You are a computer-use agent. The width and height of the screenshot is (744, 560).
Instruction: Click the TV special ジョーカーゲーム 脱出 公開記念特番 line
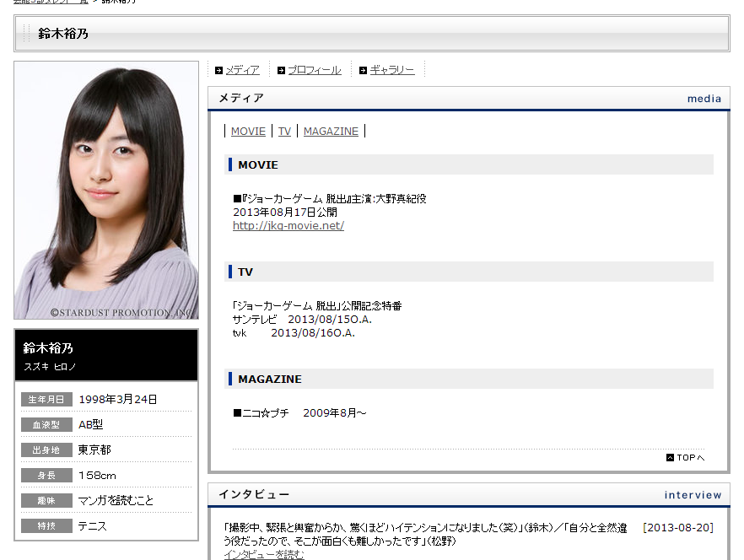coord(317,306)
